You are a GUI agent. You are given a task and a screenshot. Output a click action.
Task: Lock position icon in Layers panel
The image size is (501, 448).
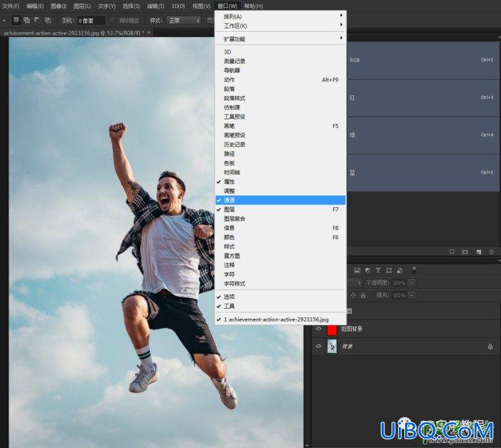353,295
